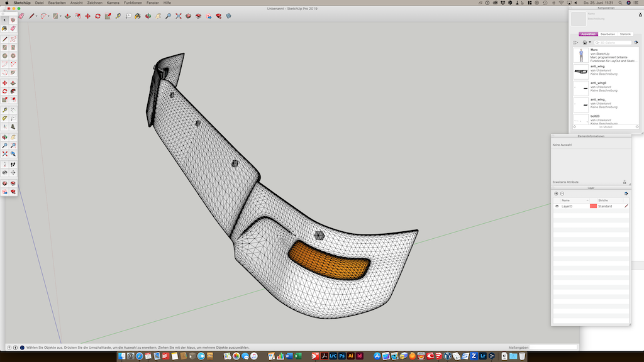Click the Zoom Extents icon in the top toolbar
This screenshot has width=644, height=362.
[x=178, y=16]
